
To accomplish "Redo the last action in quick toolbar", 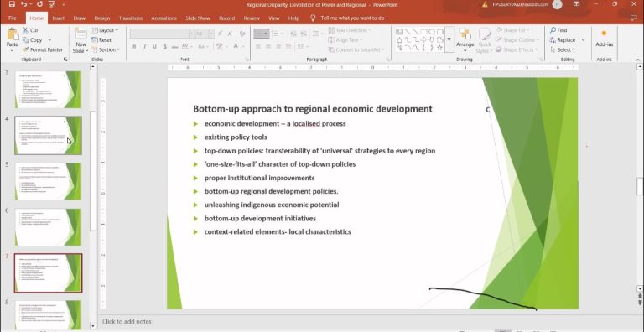I will [x=39, y=4].
